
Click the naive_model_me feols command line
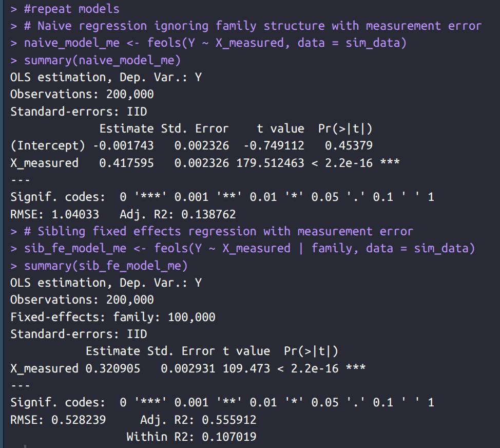(x=215, y=43)
